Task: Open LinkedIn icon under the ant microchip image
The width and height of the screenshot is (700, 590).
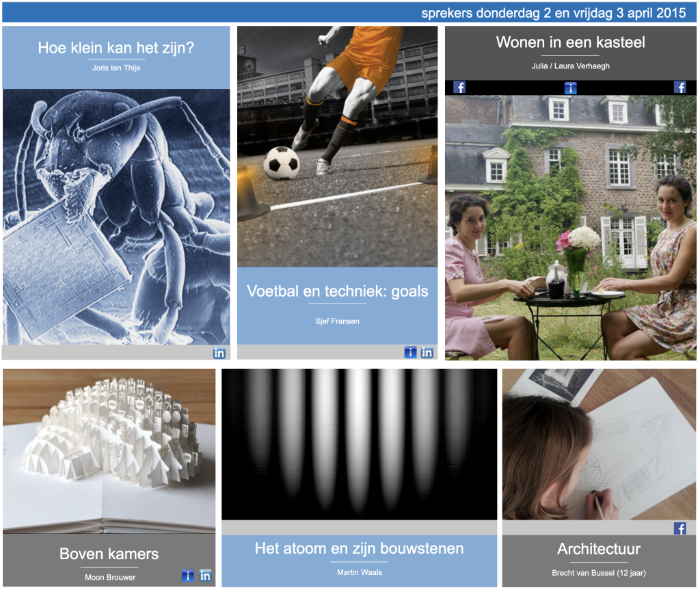Action: [219, 353]
